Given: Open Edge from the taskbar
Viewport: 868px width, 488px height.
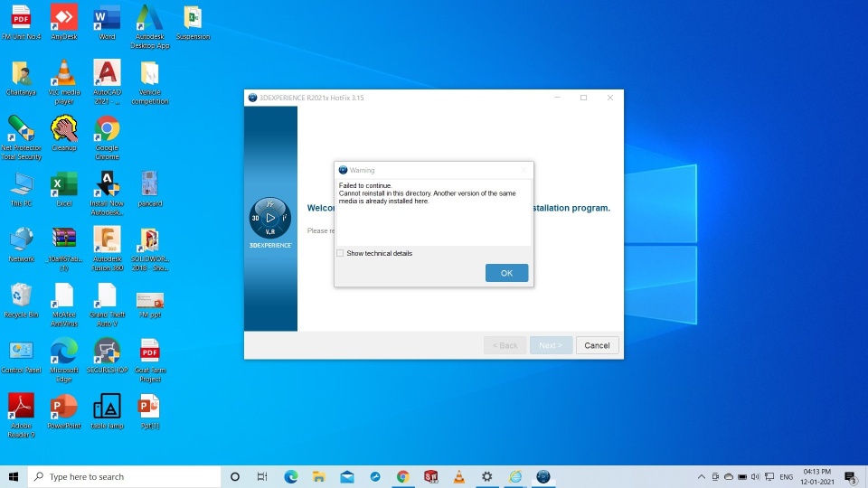Looking at the screenshot, I should click(290, 476).
